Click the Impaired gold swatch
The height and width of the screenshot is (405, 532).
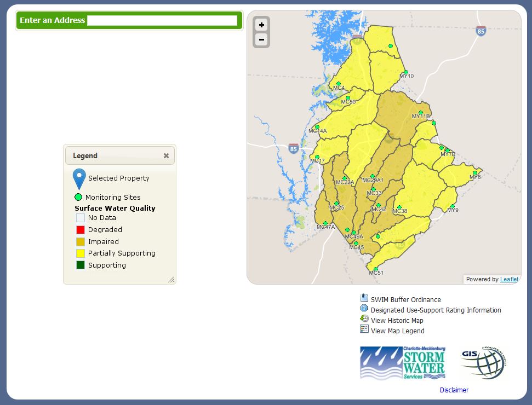coord(81,242)
